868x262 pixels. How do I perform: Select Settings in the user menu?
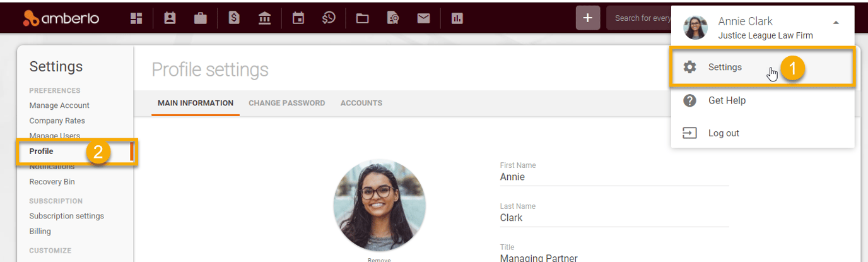click(x=763, y=67)
